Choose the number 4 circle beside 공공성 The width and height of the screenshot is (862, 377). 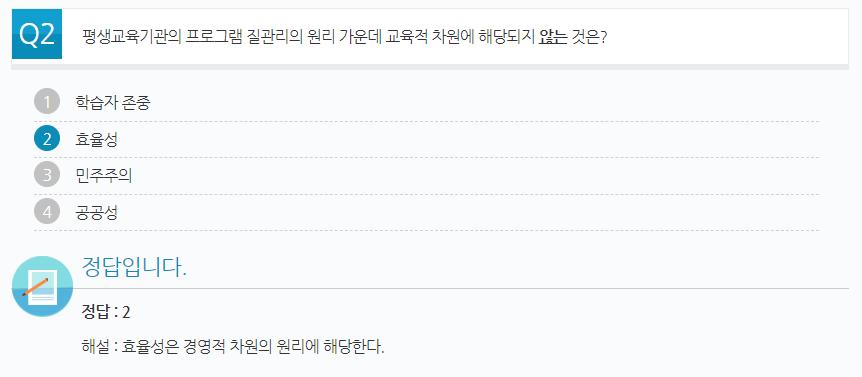click(x=47, y=212)
